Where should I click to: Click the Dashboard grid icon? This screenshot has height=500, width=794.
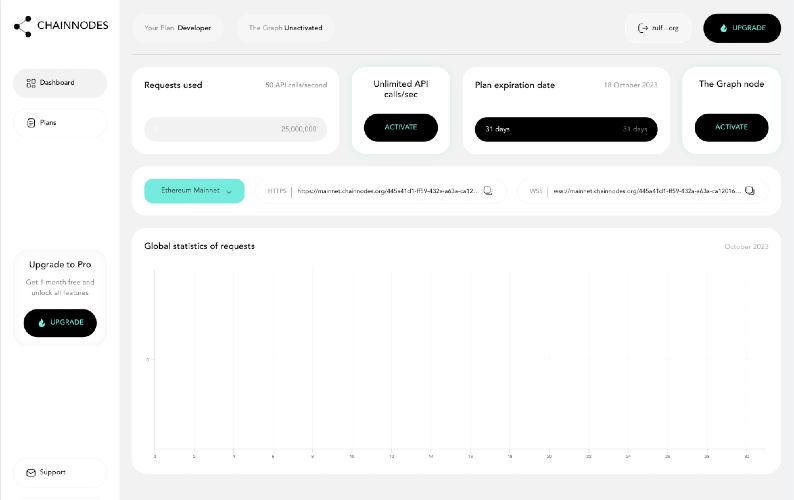tap(31, 83)
